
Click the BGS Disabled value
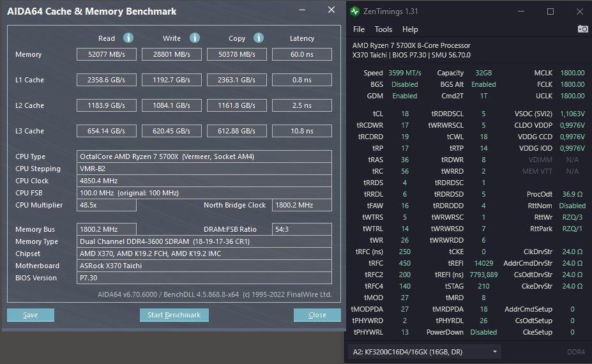pos(405,84)
